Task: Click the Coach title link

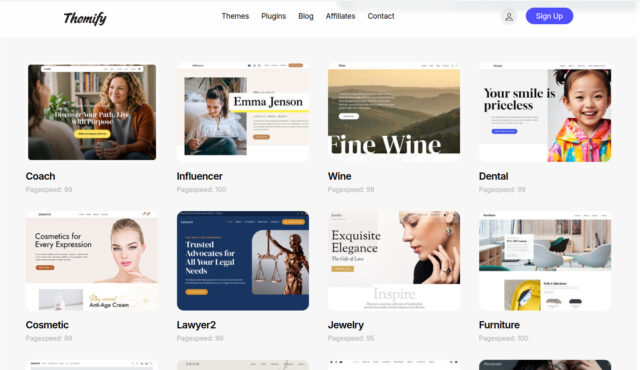Action: click(x=40, y=176)
